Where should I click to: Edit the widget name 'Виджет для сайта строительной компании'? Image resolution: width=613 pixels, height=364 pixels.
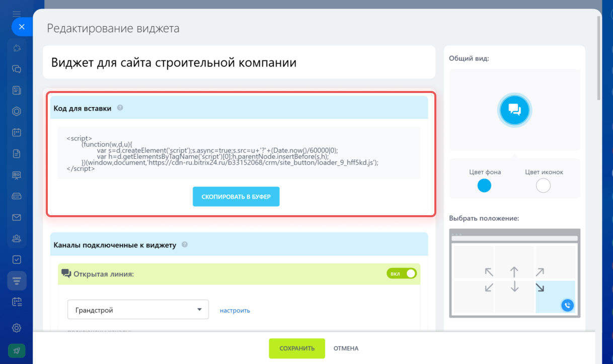(x=239, y=62)
